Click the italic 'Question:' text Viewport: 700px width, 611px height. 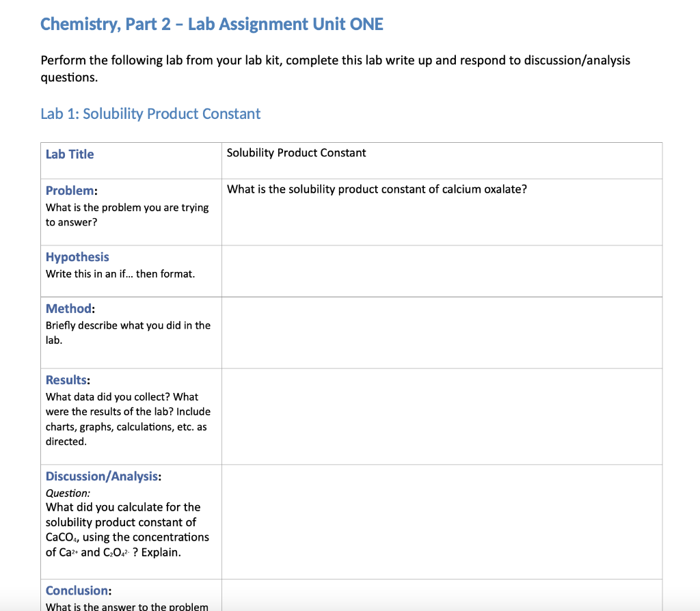click(68, 493)
